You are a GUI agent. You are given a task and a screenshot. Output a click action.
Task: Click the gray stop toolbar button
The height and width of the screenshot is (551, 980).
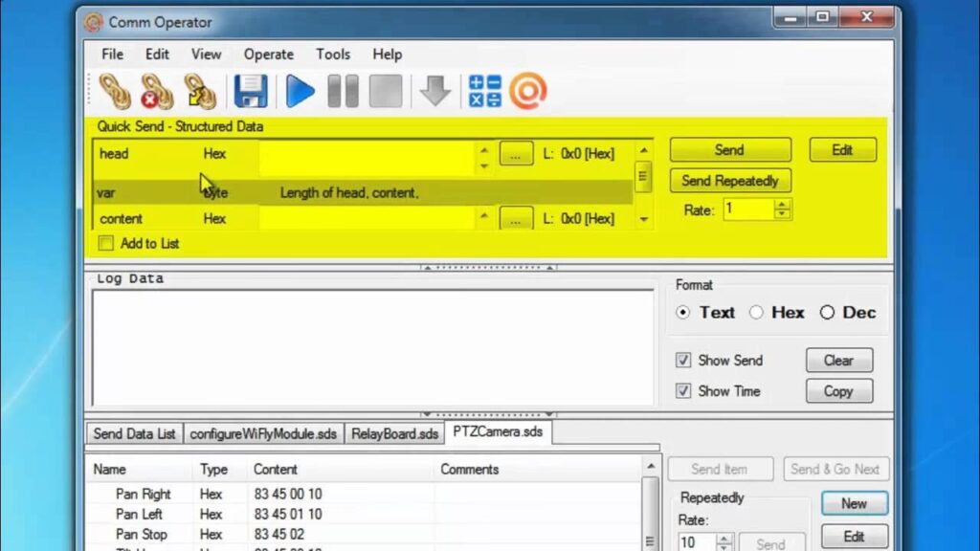pyautogui.click(x=386, y=91)
